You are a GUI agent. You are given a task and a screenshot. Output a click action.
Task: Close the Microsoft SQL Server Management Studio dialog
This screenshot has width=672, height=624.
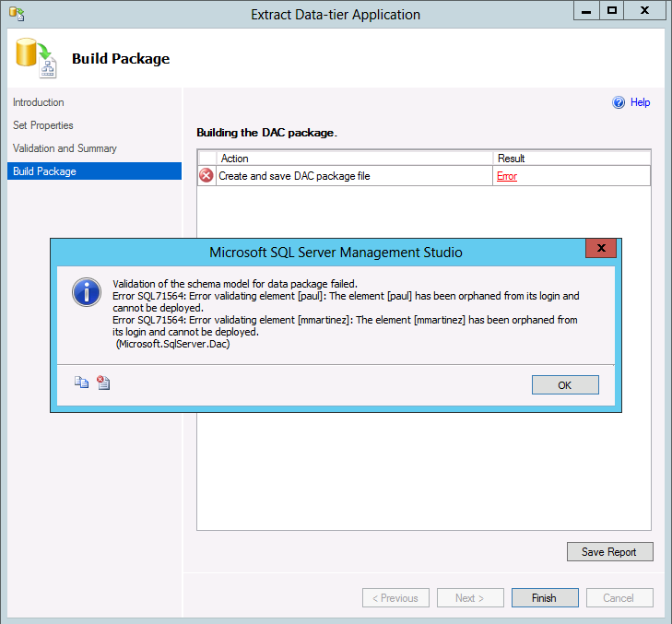601,248
